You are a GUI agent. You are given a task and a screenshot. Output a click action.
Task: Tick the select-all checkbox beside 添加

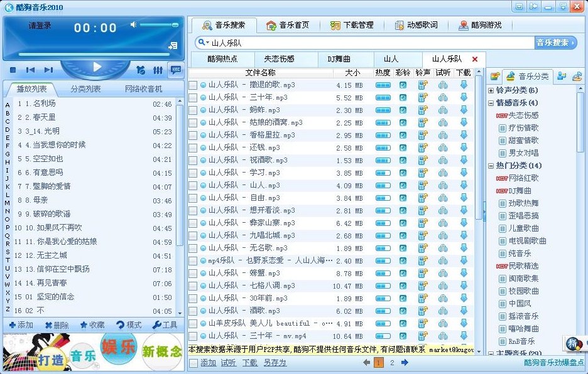point(193,363)
